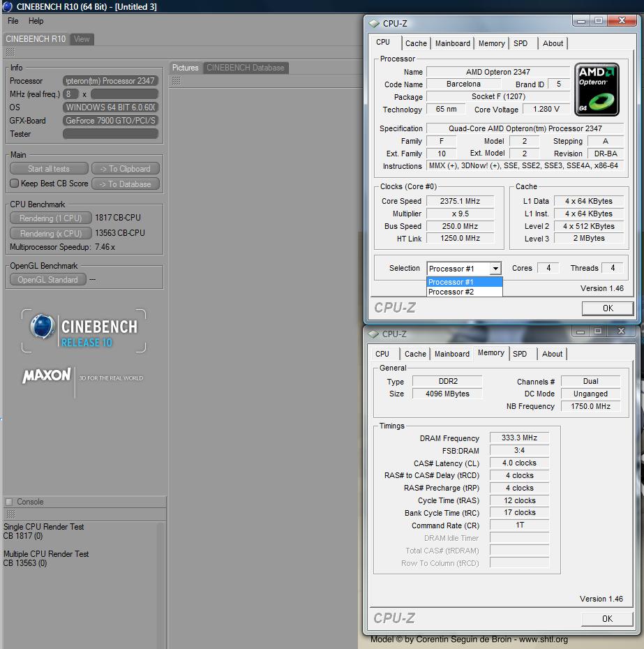Click DRAM Frequency value 333.3 MHz
644x649 pixels.
click(519, 438)
